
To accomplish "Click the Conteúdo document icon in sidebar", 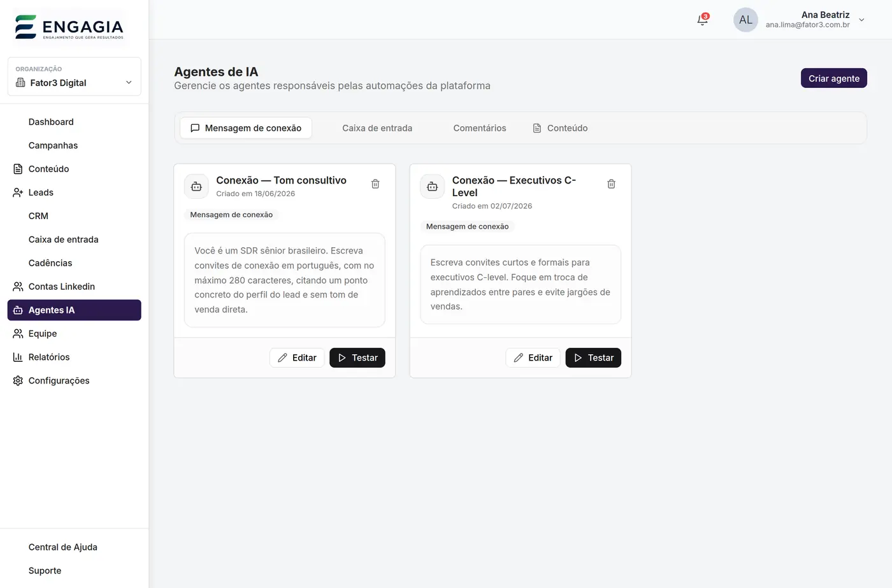I will 18,169.
